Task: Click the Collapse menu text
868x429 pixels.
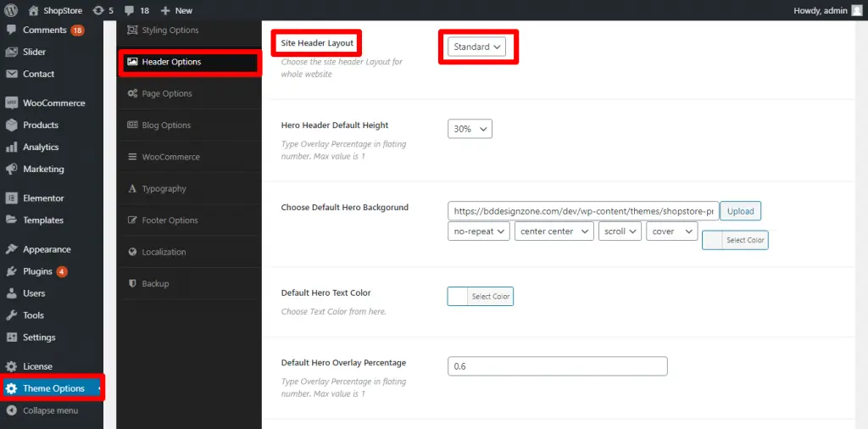Action: tap(50, 410)
